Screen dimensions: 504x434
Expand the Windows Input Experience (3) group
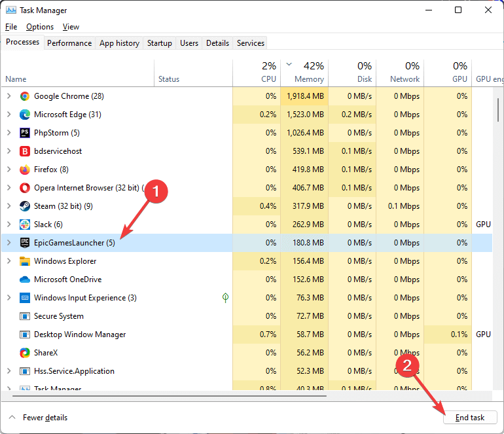9,298
